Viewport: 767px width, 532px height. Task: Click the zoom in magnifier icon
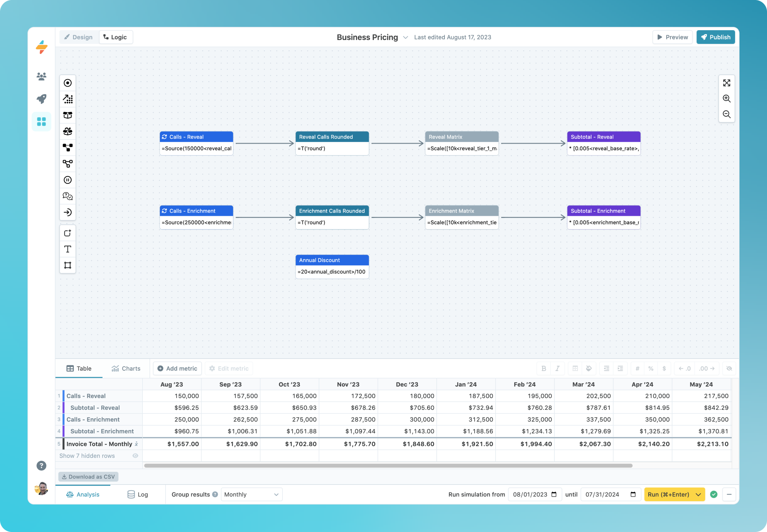pos(726,99)
